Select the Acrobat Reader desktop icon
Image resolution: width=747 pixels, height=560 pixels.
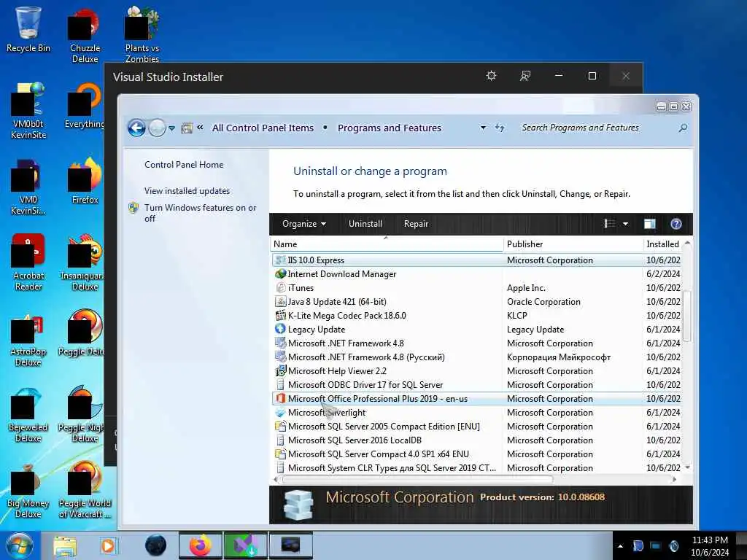(x=28, y=262)
